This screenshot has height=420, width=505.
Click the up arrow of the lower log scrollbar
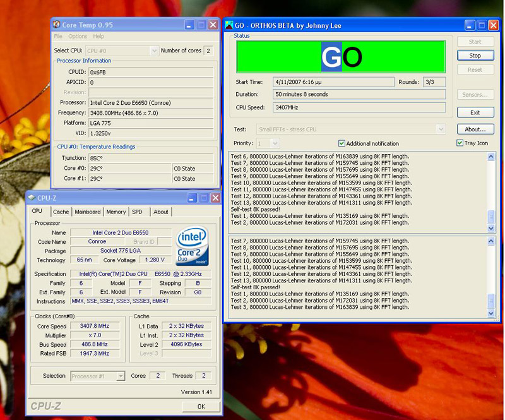point(491,241)
